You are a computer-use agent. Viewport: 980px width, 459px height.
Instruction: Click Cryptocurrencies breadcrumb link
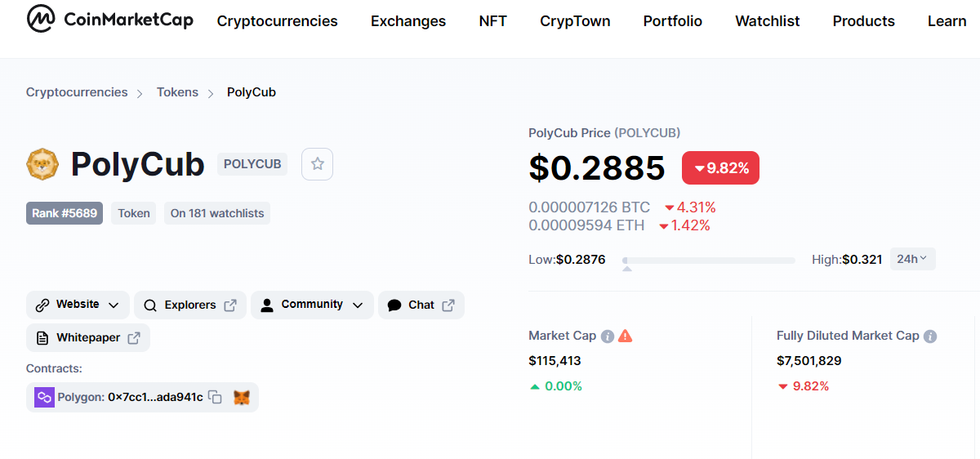[x=77, y=92]
